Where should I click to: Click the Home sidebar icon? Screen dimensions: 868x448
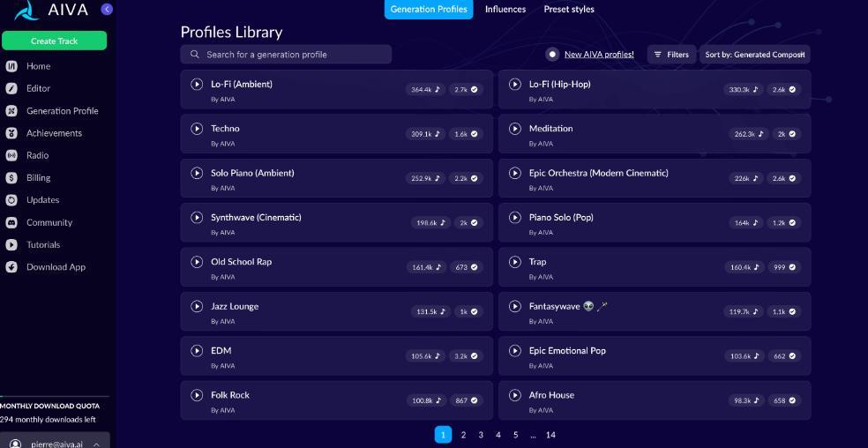coord(11,66)
